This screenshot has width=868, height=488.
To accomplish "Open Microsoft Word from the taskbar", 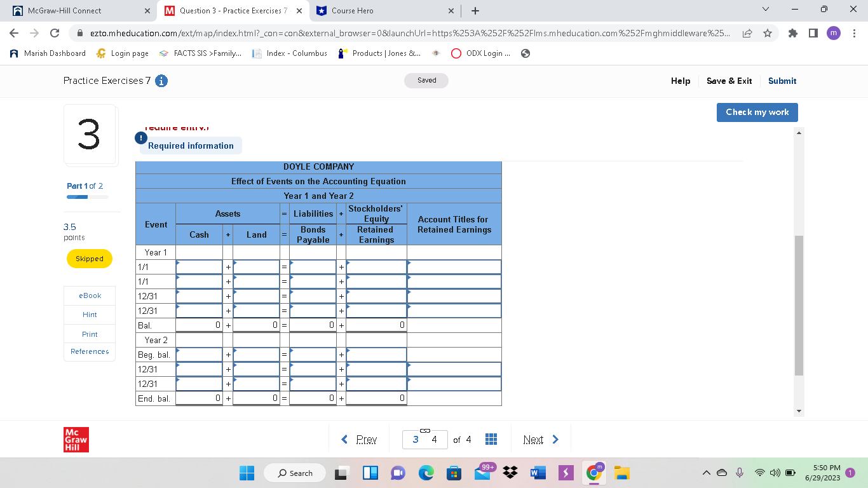I will tap(538, 473).
